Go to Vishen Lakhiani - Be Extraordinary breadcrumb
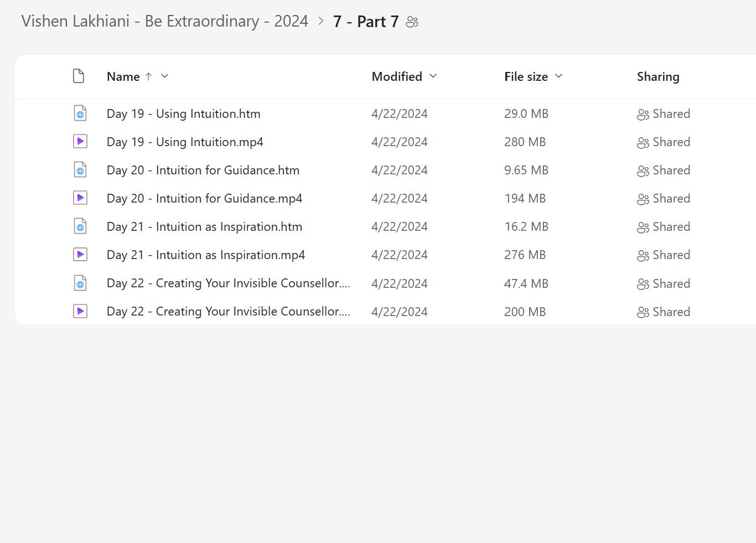756x543 pixels. click(x=164, y=22)
